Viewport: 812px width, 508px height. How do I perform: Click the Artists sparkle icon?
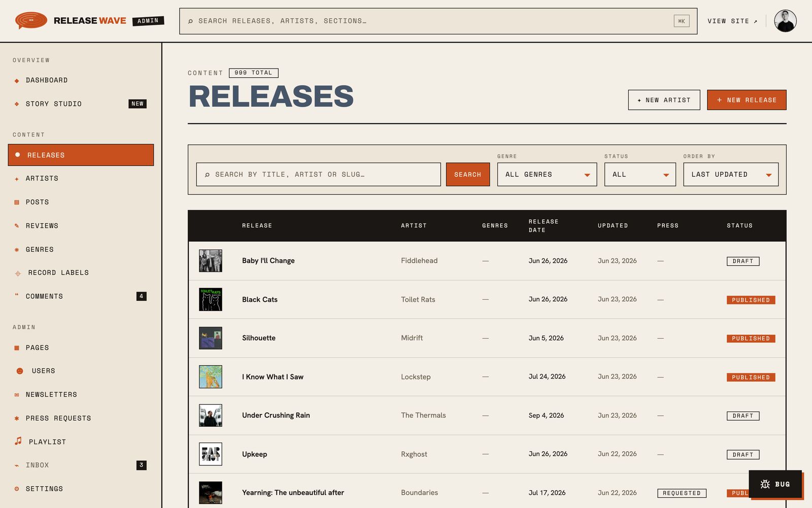(17, 179)
